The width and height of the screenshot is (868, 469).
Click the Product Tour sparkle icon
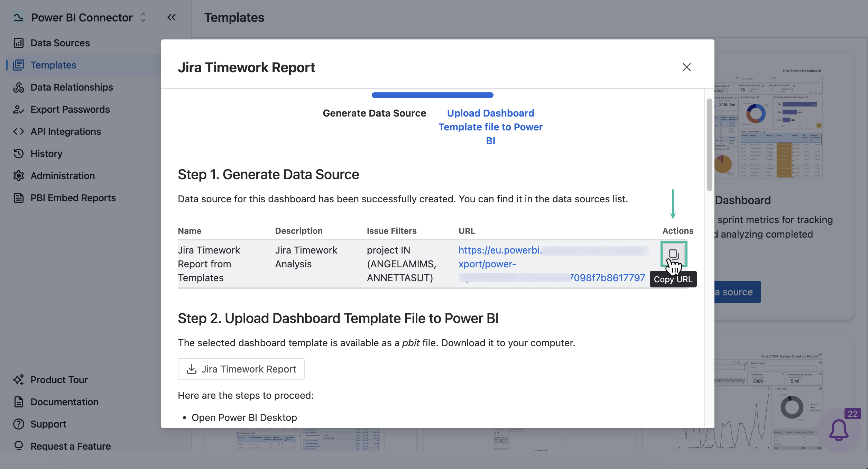pyautogui.click(x=19, y=380)
